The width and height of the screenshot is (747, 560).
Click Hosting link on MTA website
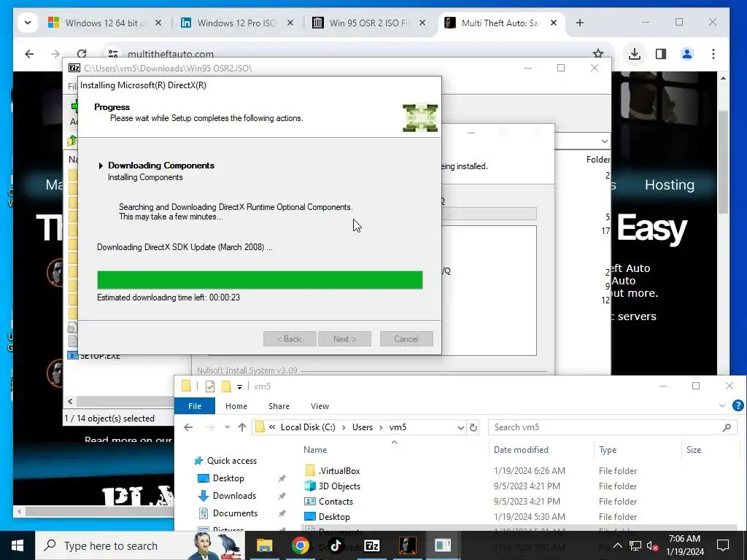point(670,184)
